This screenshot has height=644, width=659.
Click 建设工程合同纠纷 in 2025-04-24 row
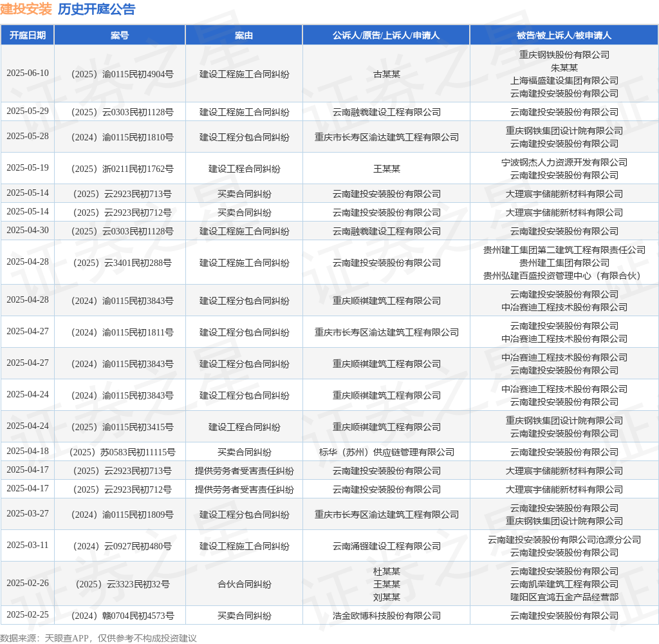[244, 427]
